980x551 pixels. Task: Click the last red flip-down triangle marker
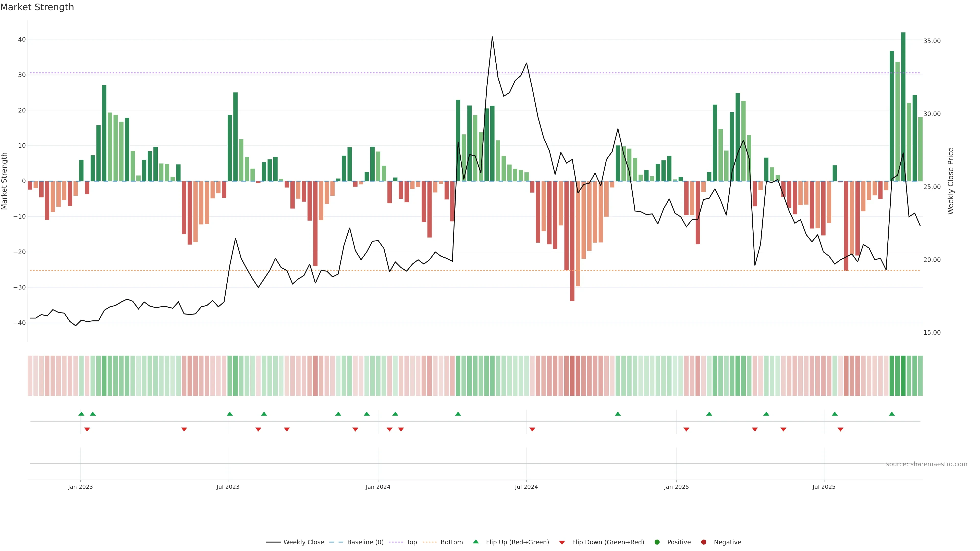pos(840,429)
